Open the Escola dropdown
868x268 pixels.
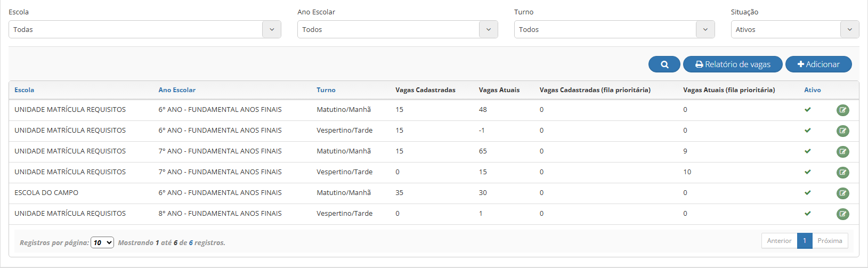[144, 29]
